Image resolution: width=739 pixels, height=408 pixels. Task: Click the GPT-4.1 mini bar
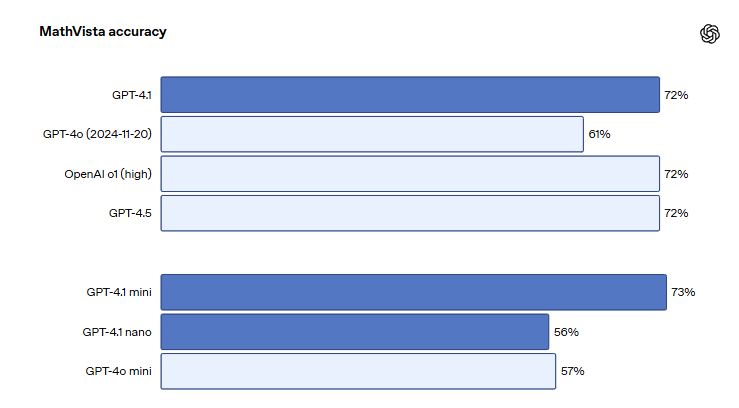point(413,292)
